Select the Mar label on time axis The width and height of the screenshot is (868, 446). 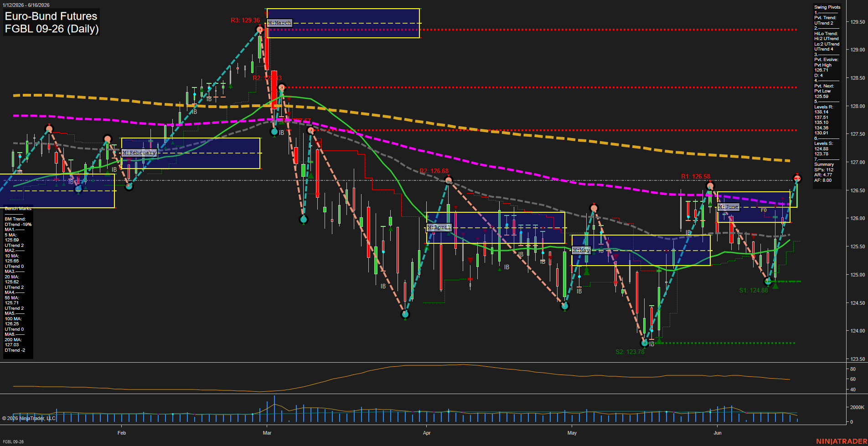[267, 433]
